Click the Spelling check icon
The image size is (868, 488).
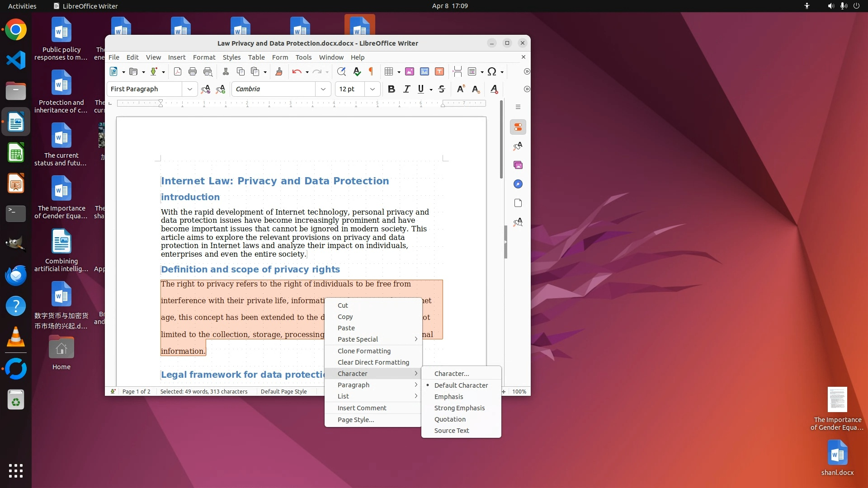click(x=357, y=71)
